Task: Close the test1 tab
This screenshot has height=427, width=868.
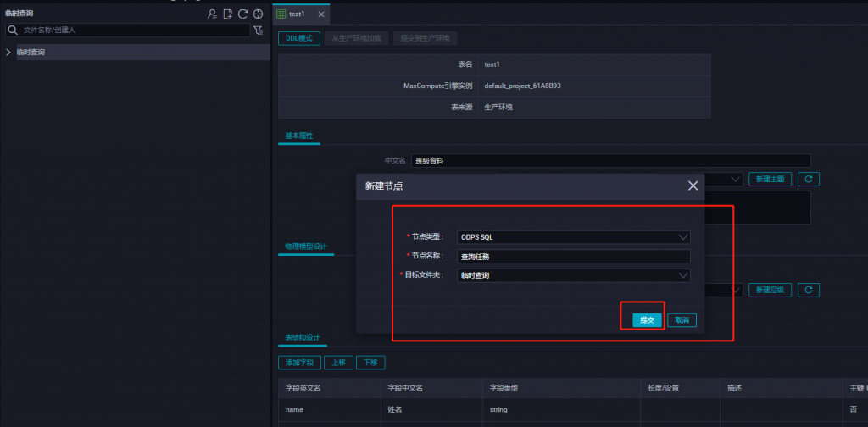Action: [321, 14]
